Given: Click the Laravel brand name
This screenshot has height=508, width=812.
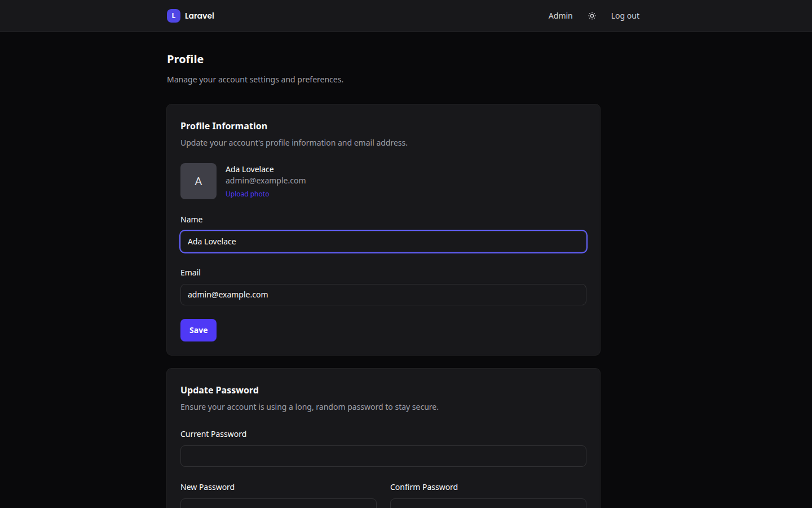Looking at the screenshot, I should coord(200,16).
